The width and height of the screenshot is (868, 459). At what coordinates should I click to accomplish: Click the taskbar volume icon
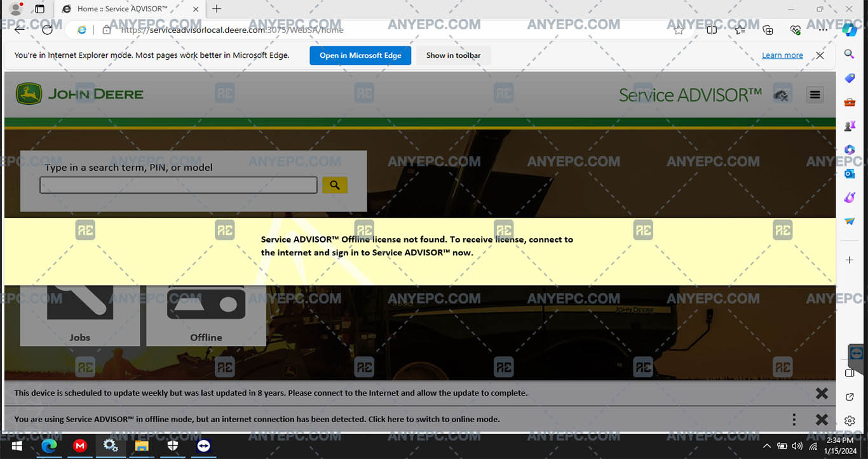pyautogui.click(x=797, y=446)
